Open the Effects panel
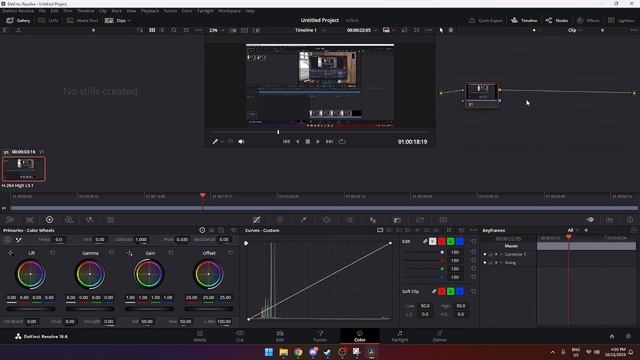The image size is (640, 360). (x=588, y=20)
